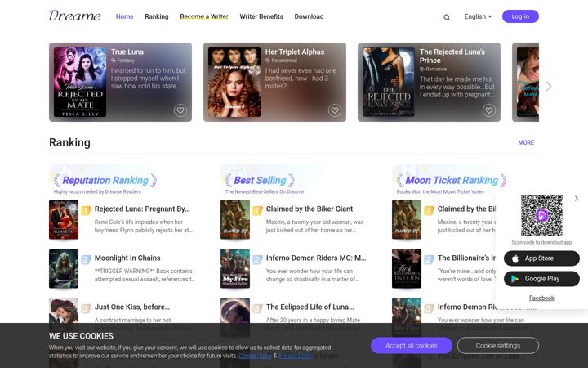Screen dimensions: 588x368
Task: Open Cookie Policy link in banner
Action: [x=255, y=356]
